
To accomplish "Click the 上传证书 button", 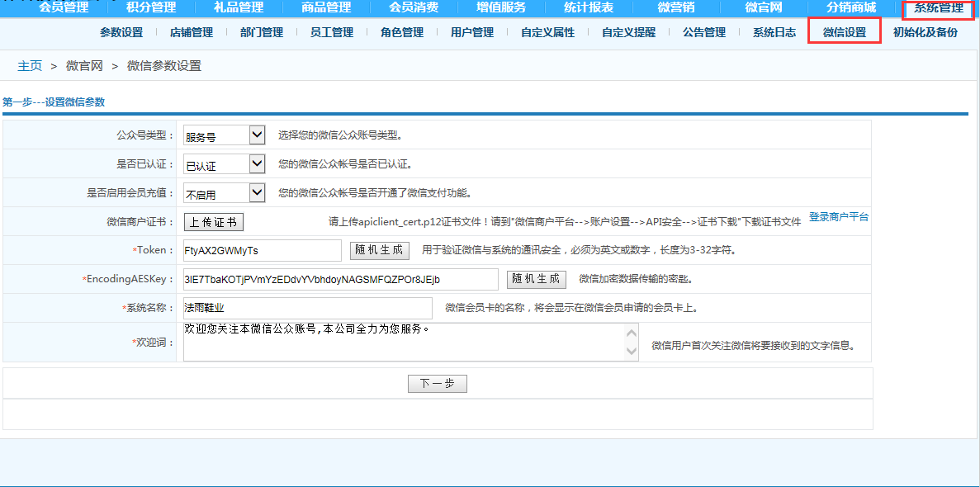I will click(x=213, y=222).
